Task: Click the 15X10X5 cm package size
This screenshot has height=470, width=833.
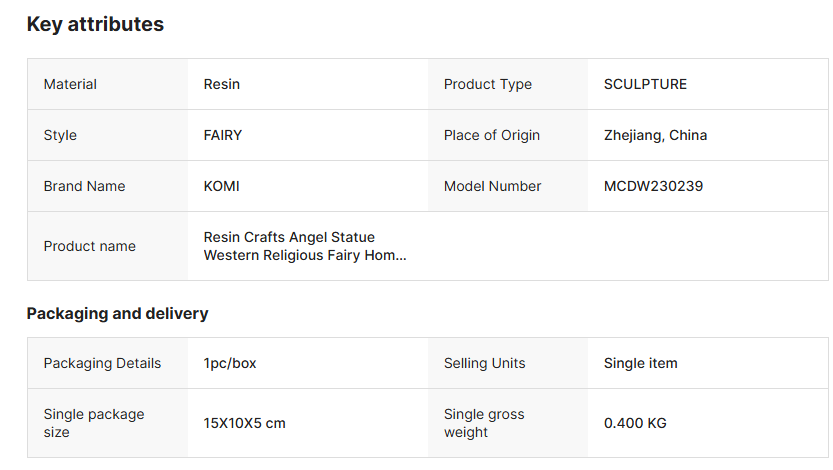Action: click(x=245, y=423)
